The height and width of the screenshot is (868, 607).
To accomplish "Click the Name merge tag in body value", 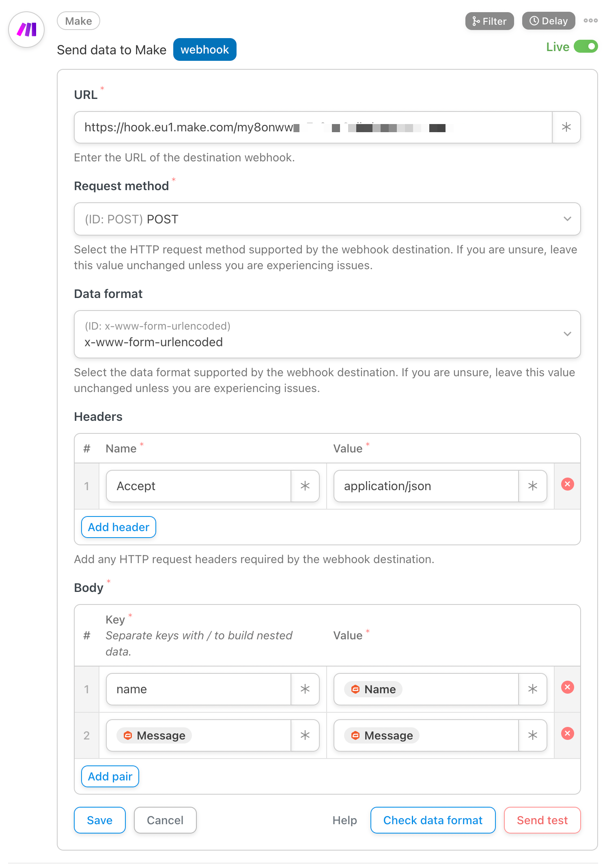I will (373, 689).
